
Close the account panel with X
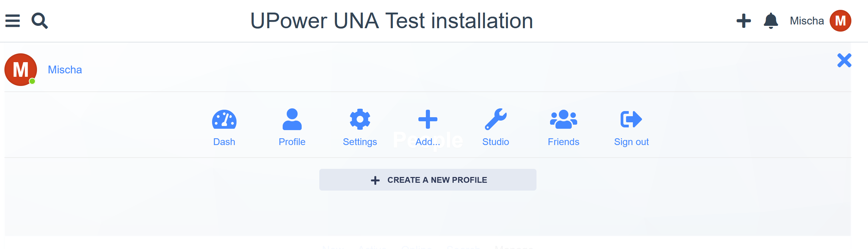[x=844, y=60]
